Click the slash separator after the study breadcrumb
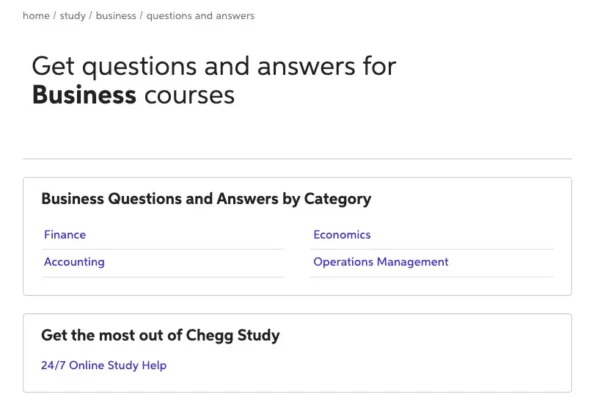This screenshot has height=400, width=600. point(91,16)
